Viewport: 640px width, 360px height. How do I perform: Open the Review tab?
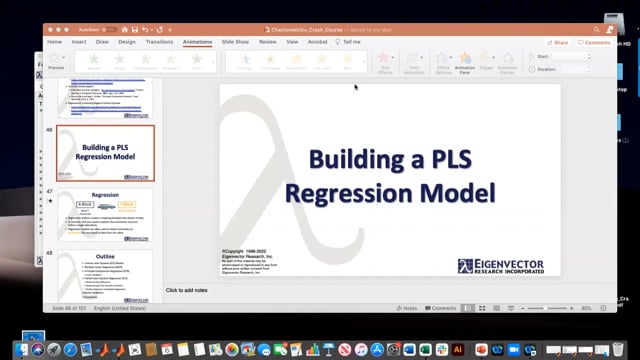268,42
